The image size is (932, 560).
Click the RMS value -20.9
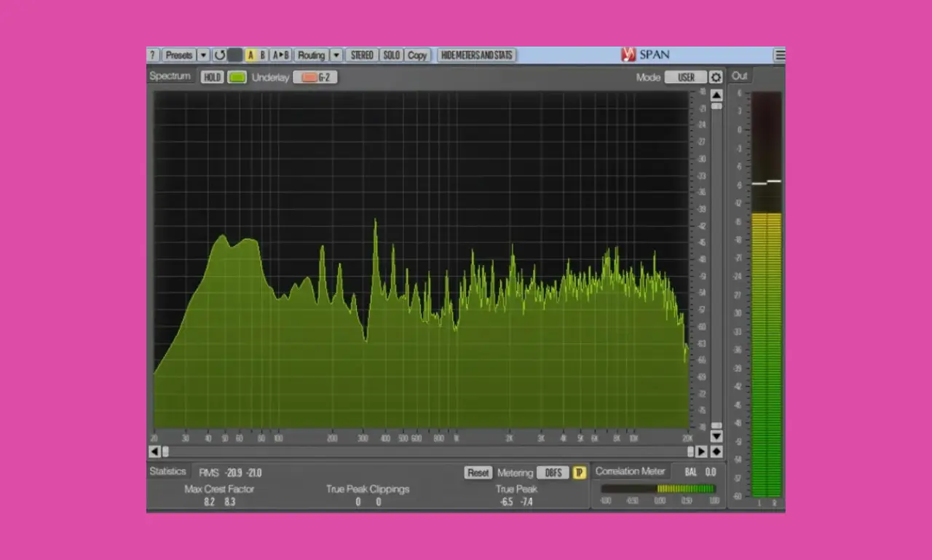click(234, 473)
